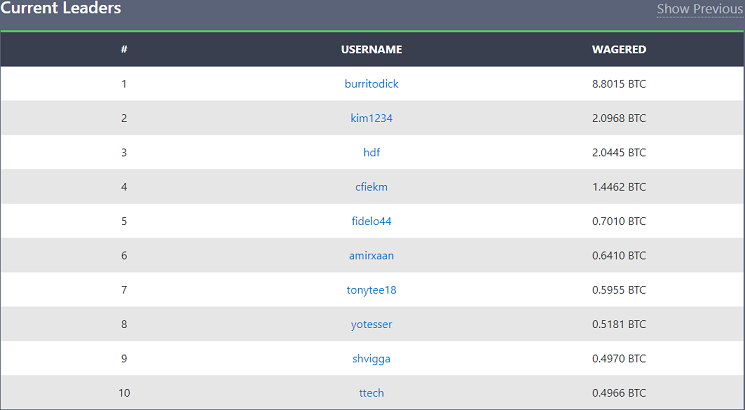Click the ttech username link
Viewport: 745px width, 410px height.
(371, 393)
